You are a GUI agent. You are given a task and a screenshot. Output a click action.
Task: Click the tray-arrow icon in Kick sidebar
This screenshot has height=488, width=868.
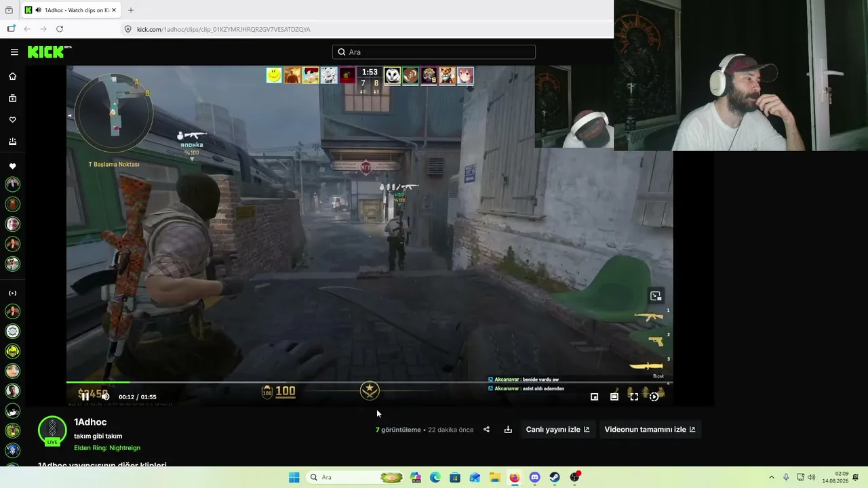coord(12,142)
